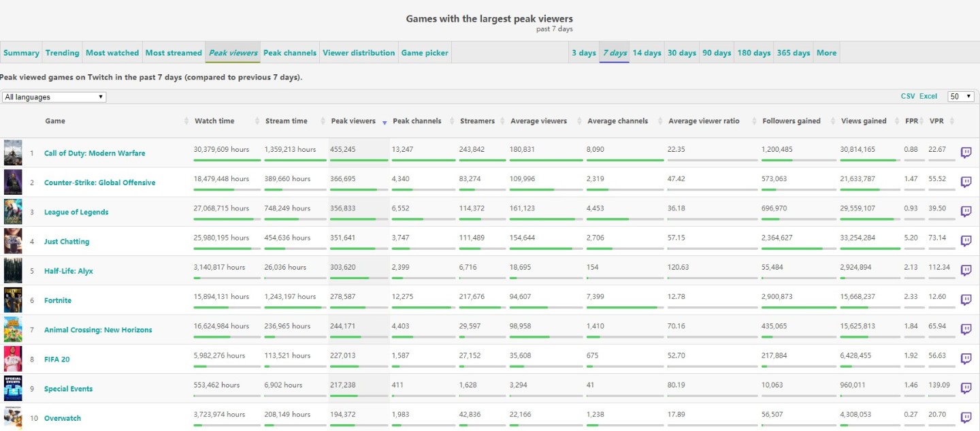980x431 pixels.
Task: Sort by the Average viewers column header
Action: [538, 121]
